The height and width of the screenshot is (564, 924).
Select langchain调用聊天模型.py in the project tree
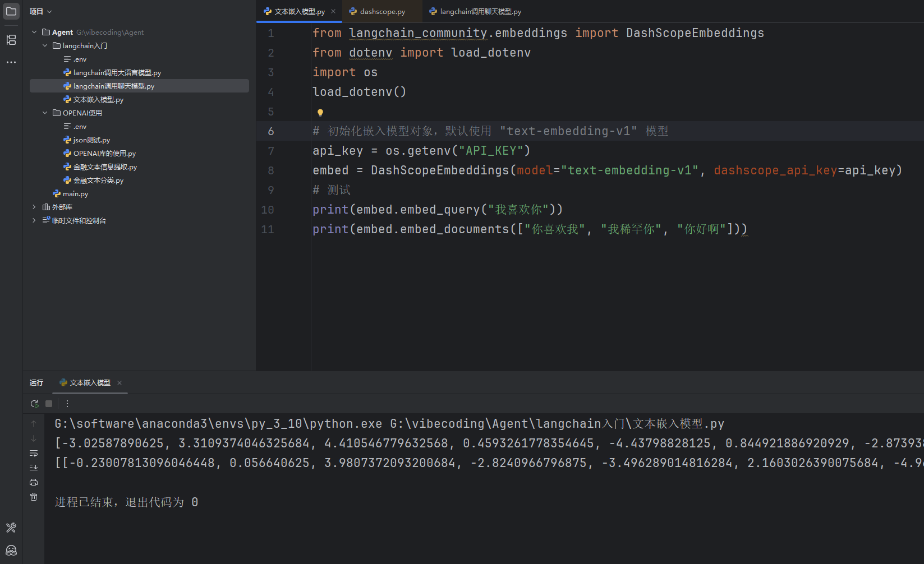tap(113, 86)
